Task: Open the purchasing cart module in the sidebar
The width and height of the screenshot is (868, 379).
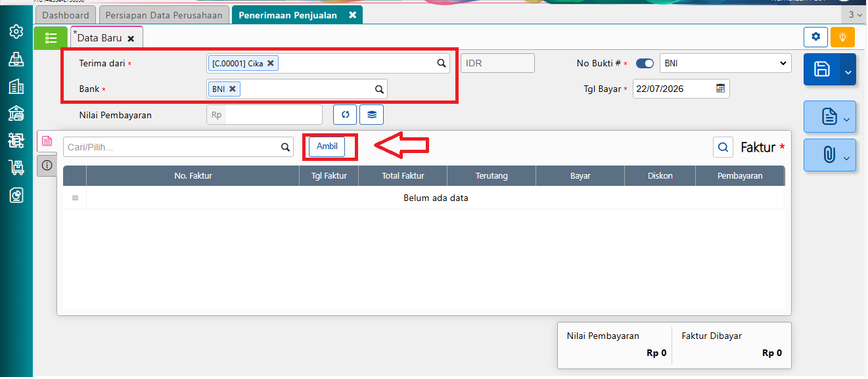Action: tap(16, 168)
